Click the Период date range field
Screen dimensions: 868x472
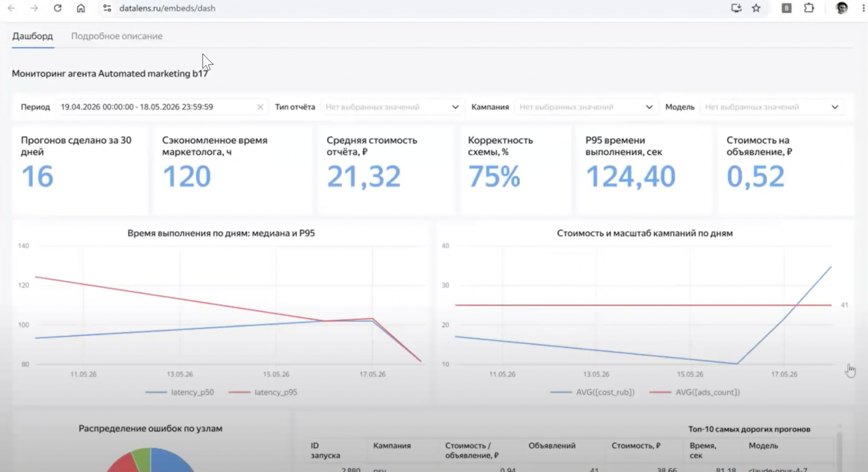point(161,107)
